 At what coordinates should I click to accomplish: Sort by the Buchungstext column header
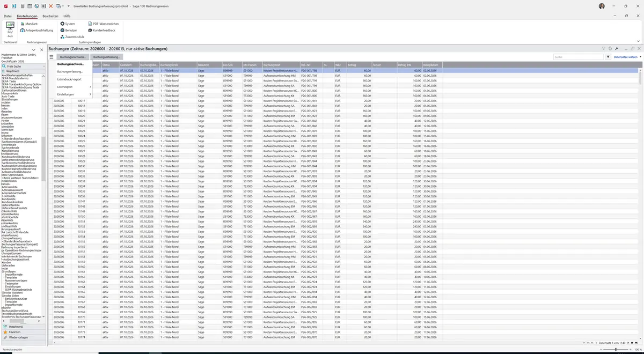click(x=281, y=65)
